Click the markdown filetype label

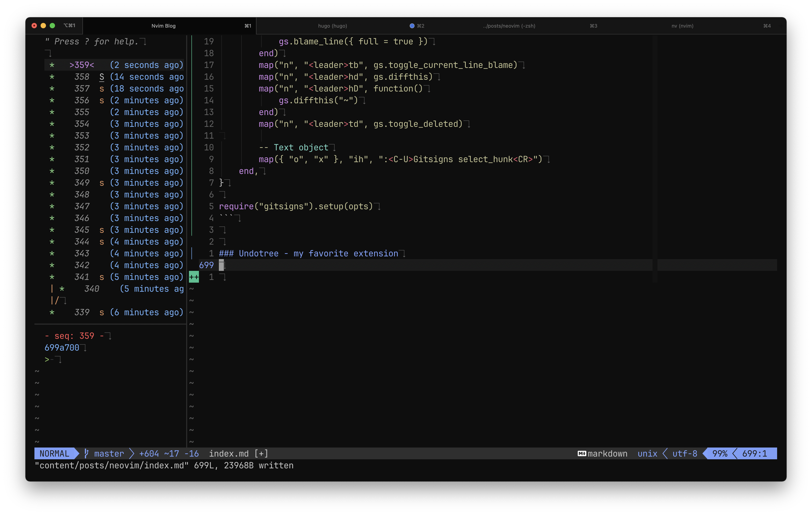point(607,453)
